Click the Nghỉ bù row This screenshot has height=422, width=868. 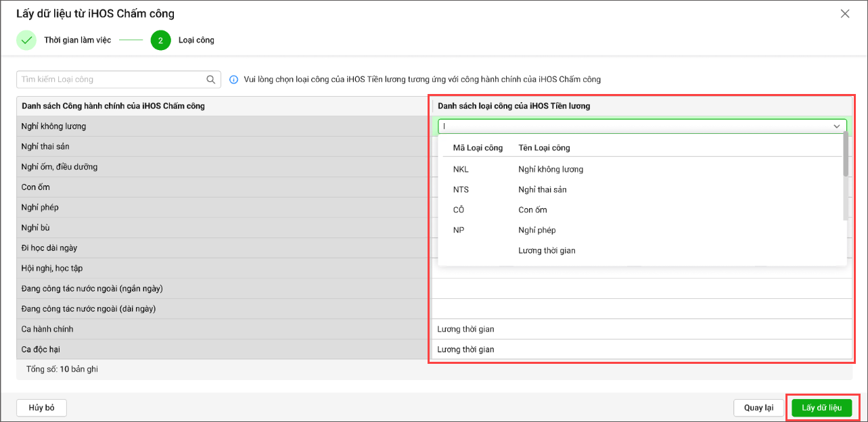click(x=223, y=228)
